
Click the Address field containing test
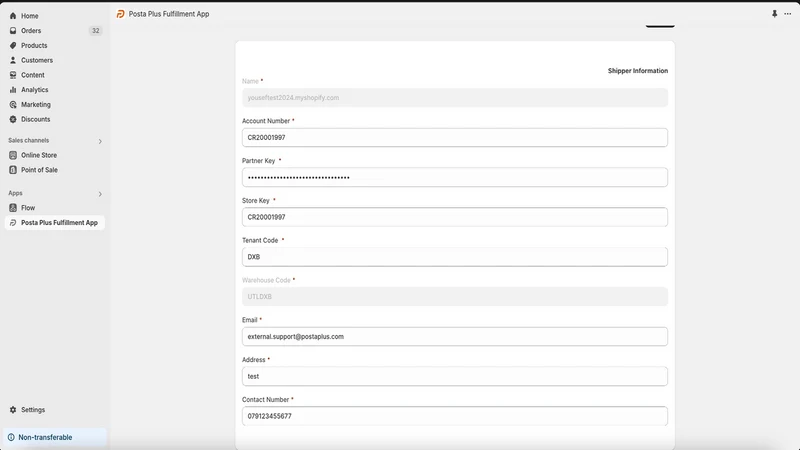[x=455, y=376]
